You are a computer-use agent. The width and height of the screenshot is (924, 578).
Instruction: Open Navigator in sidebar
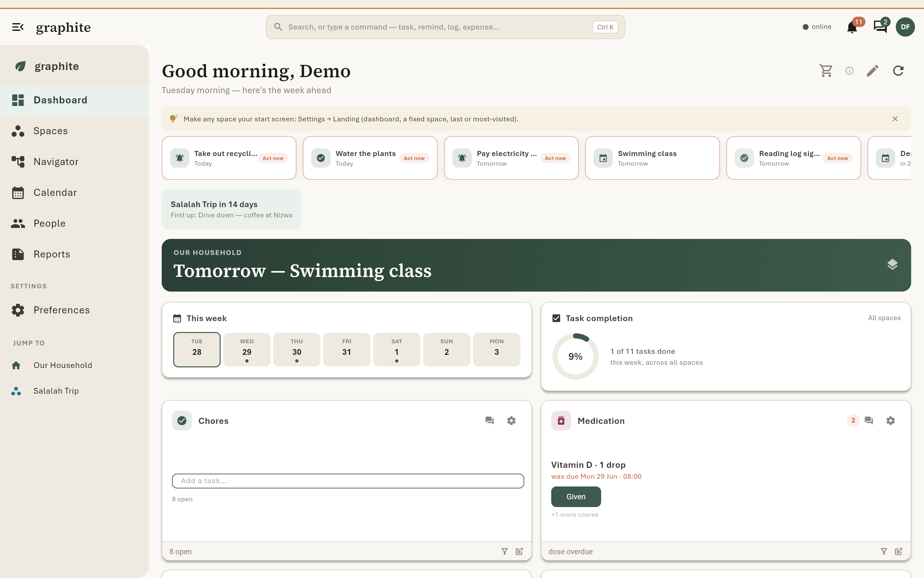click(74, 162)
